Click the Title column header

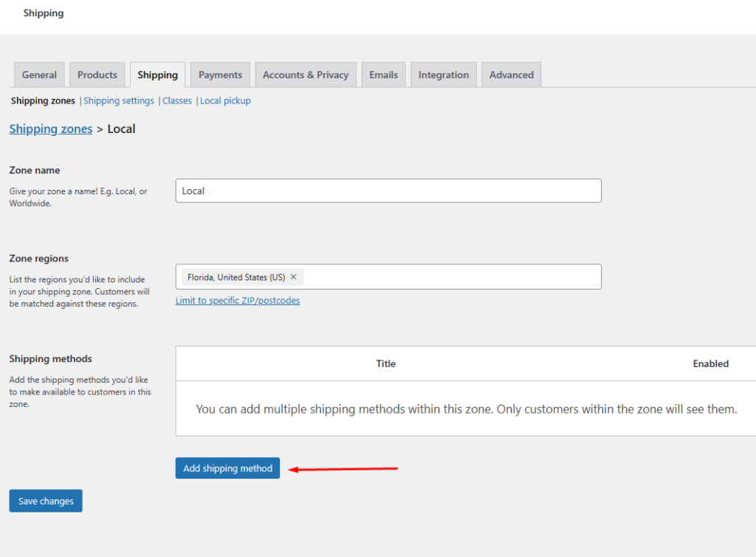(x=385, y=363)
